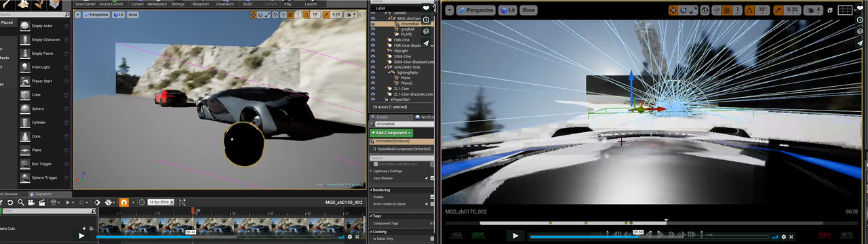Toggle rotation snap triangle icon in left viewport
Screen dimensions: 868x244
click(x=306, y=15)
